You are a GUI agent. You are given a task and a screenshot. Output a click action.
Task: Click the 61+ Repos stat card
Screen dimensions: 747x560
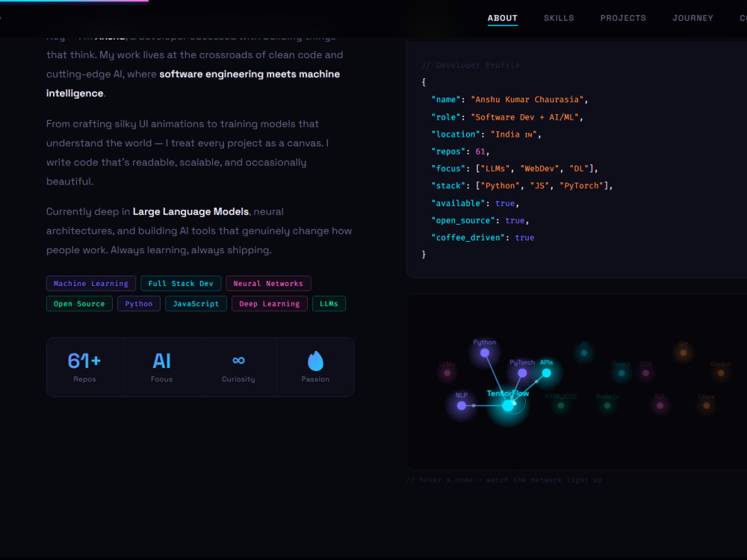tap(85, 367)
